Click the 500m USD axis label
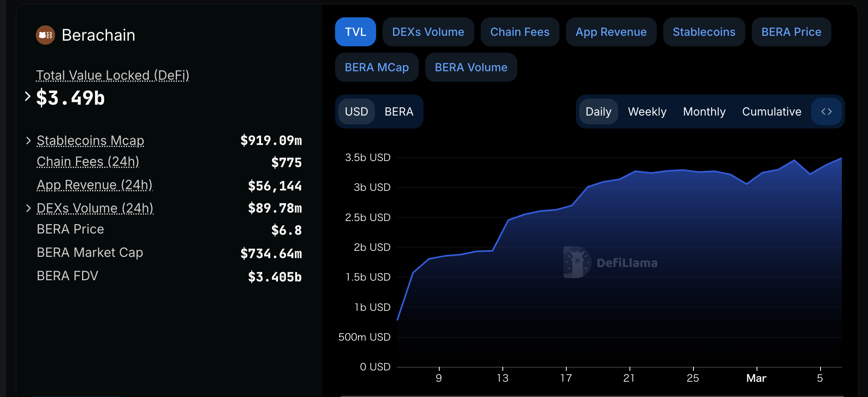Screen dimensions: 868x397 [364, 337]
